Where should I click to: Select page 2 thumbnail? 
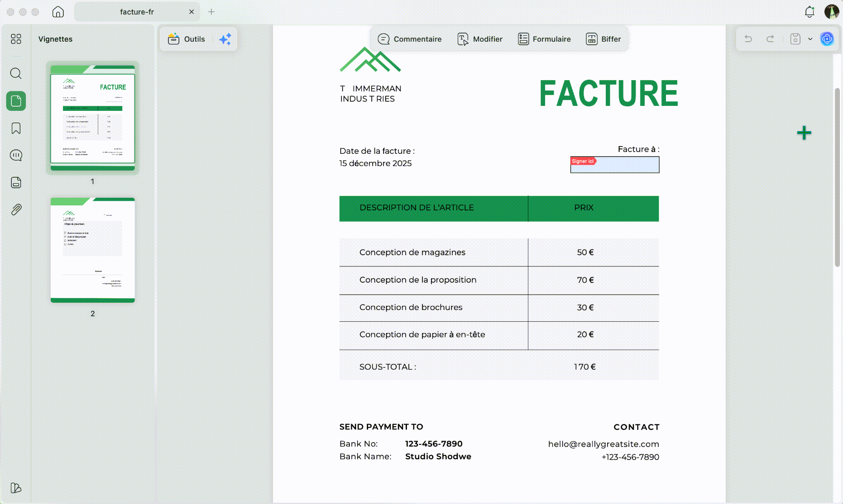pyautogui.click(x=92, y=250)
